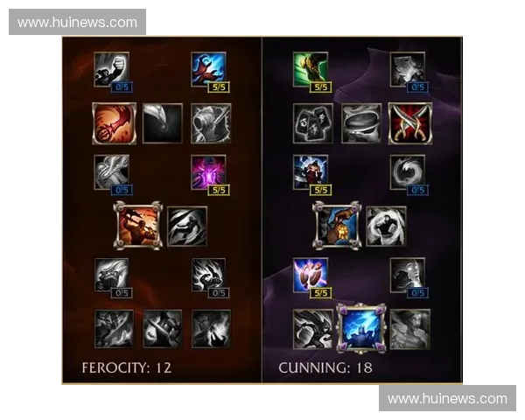Select the grey swirl Meditation mastery icon
This screenshot has height=420, width=525.
click(x=408, y=172)
